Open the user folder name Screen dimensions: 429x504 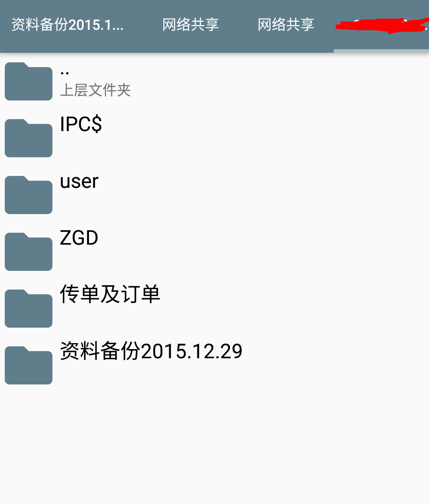[x=79, y=182]
